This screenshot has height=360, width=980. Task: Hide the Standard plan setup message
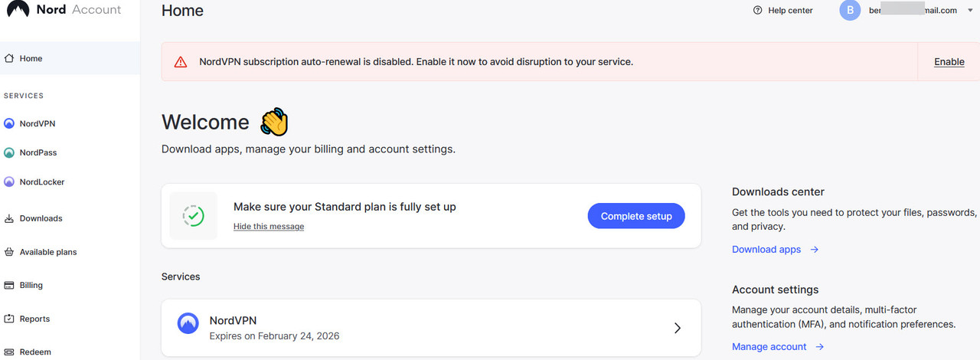pos(269,227)
